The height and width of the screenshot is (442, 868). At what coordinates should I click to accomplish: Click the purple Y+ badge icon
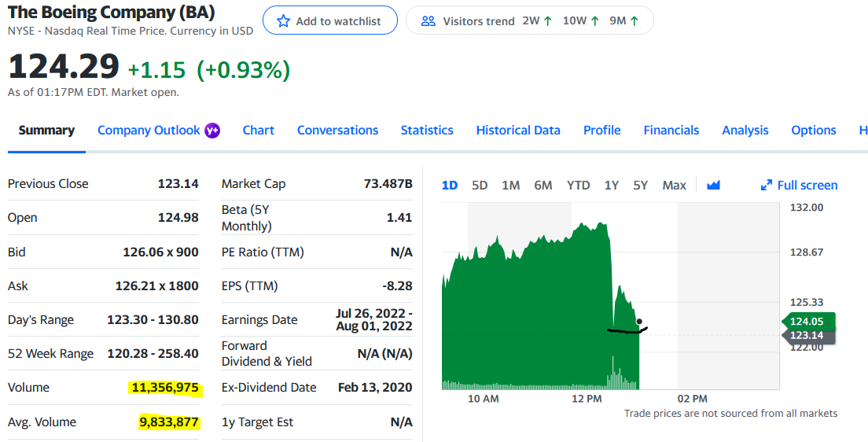click(212, 131)
